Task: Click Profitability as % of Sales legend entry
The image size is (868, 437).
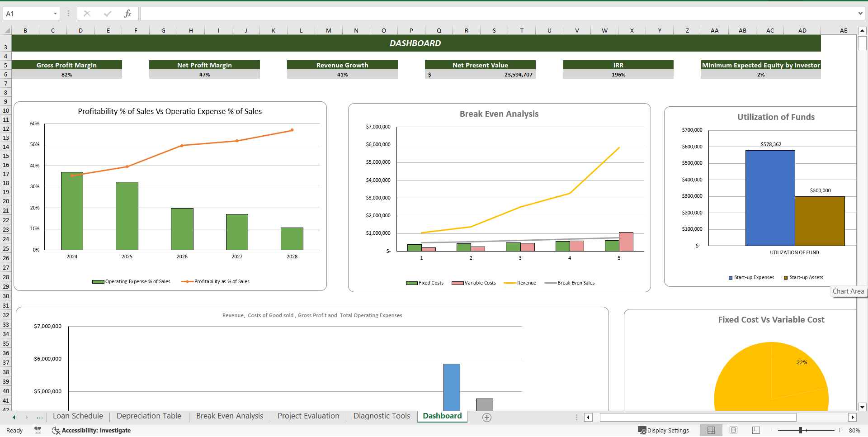Action: [x=215, y=281]
